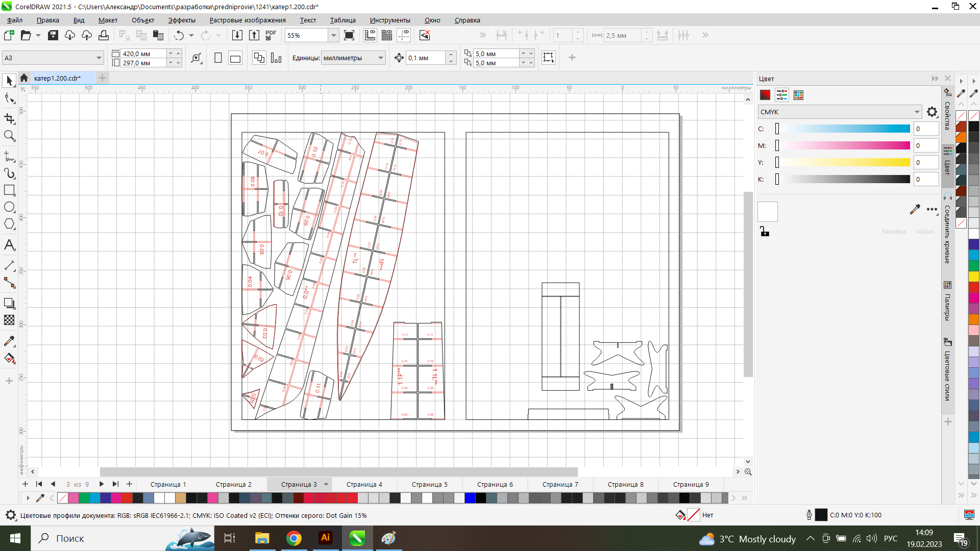Screen dimensions: 980x551
Task: Click the Magenta slider track
Action: [x=845, y=146]
